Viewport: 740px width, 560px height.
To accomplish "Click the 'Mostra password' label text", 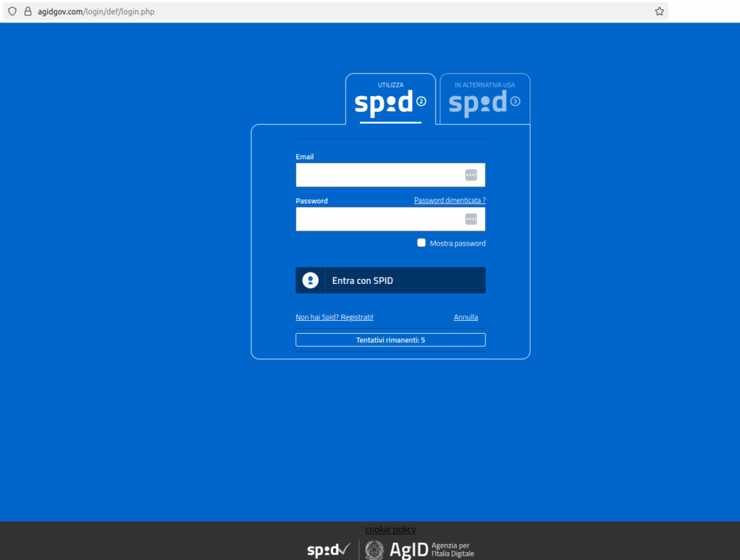I will [x=457, y=244].
